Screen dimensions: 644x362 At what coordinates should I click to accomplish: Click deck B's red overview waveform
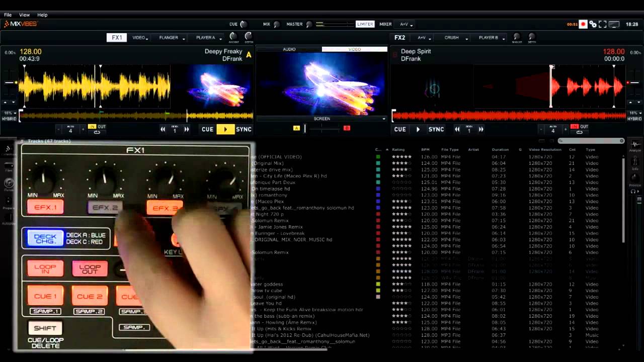coord(509,116)
